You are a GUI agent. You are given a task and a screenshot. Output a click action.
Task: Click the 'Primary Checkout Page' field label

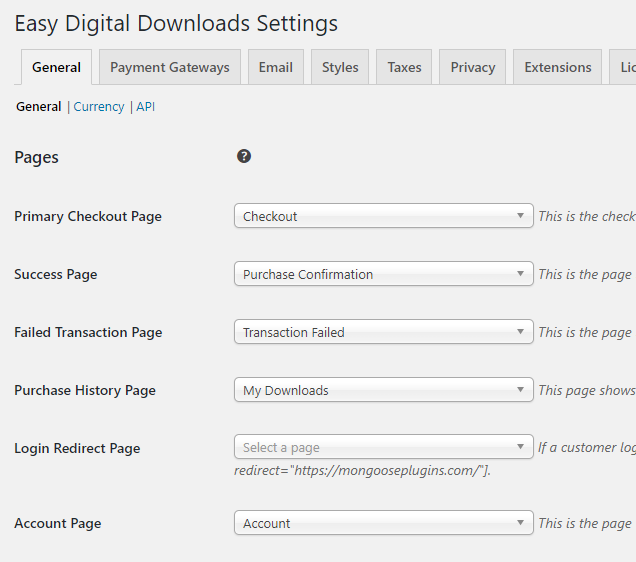coord(88,216)
